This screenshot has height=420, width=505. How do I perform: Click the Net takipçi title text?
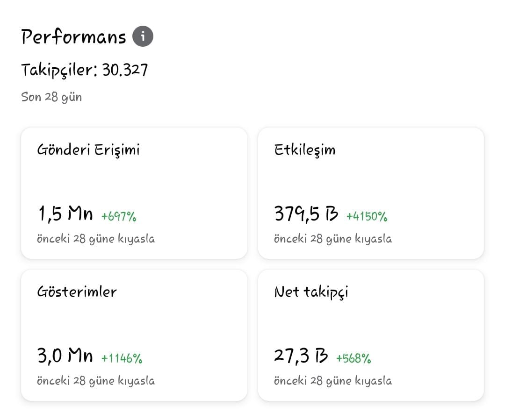click(x=311, y=292)
